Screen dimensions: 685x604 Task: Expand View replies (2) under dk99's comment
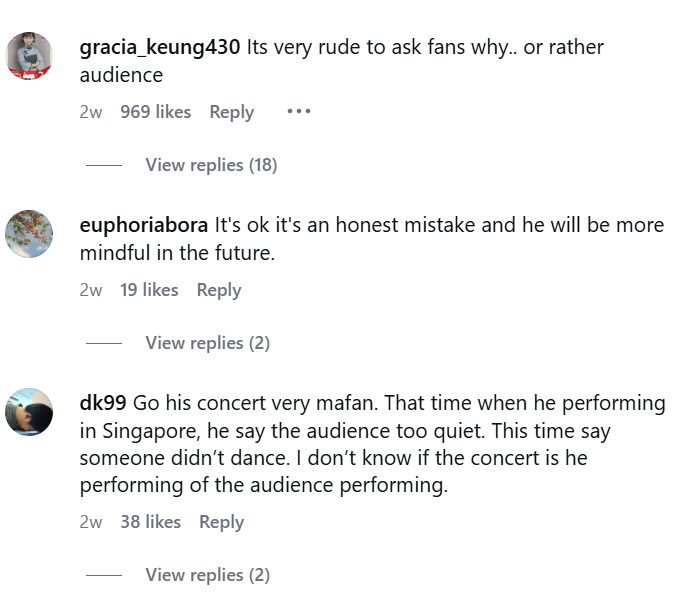click(207, 575)
